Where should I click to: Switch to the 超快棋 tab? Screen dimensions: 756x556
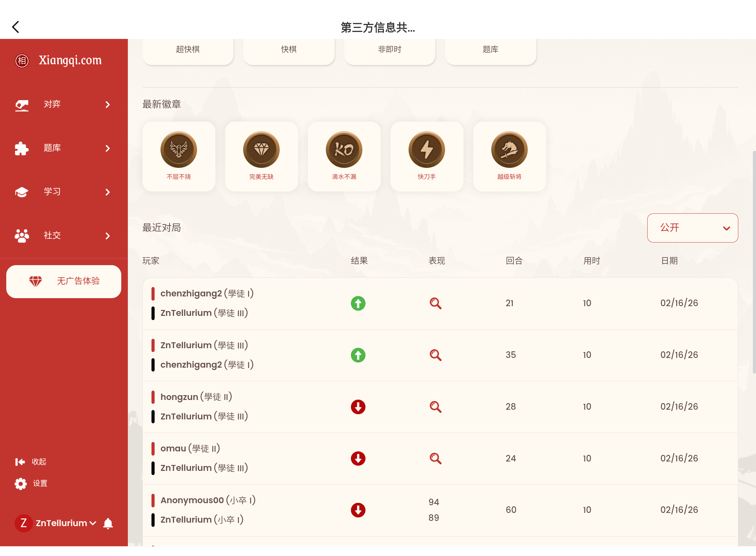click(188, 50)
